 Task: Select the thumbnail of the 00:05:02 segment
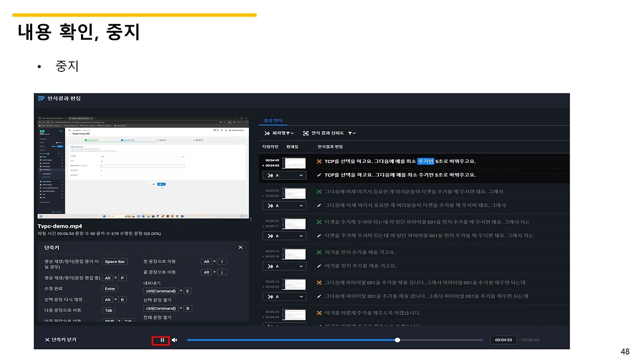(x=294, y=223)
